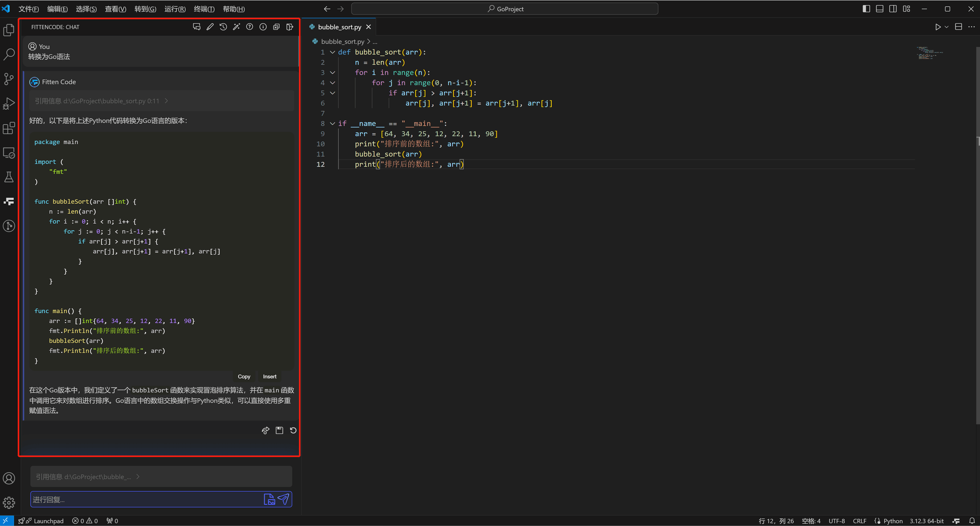
Task: Collapse the 'if arr[j] > arr[j+1]' fold arrow
Action: point(332,93)
